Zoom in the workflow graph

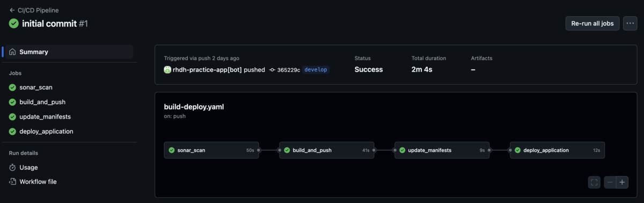pyautogui.click(x=623, y=183)
